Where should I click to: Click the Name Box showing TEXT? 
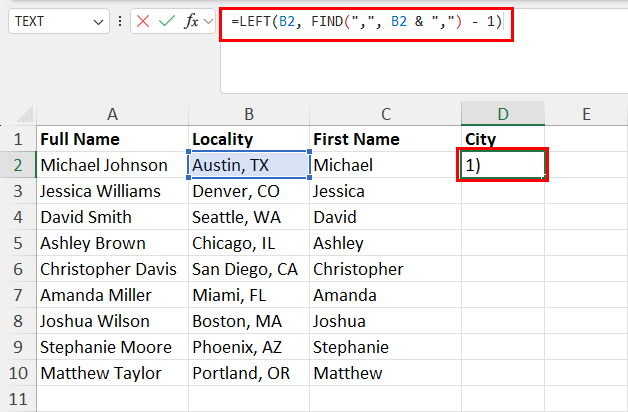[59, 21]
